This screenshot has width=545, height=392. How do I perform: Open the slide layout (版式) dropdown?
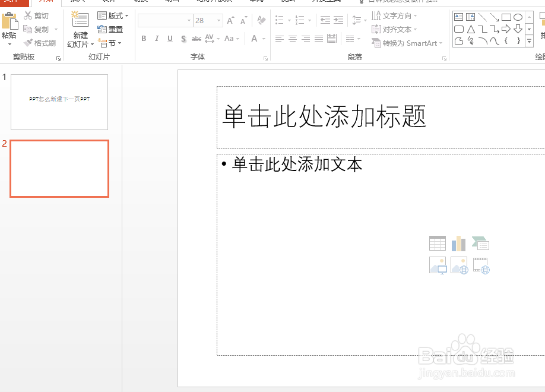[x=113, y=15]
